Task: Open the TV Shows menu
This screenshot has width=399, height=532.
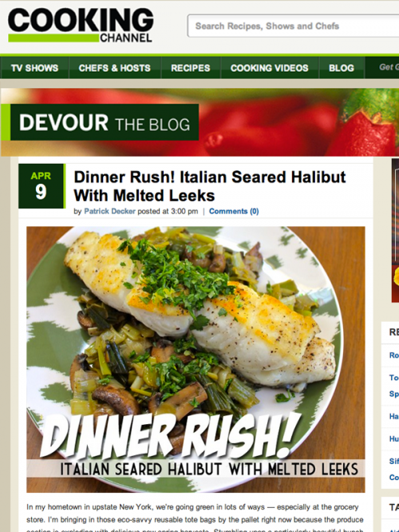Action: [x=34, y=68]
